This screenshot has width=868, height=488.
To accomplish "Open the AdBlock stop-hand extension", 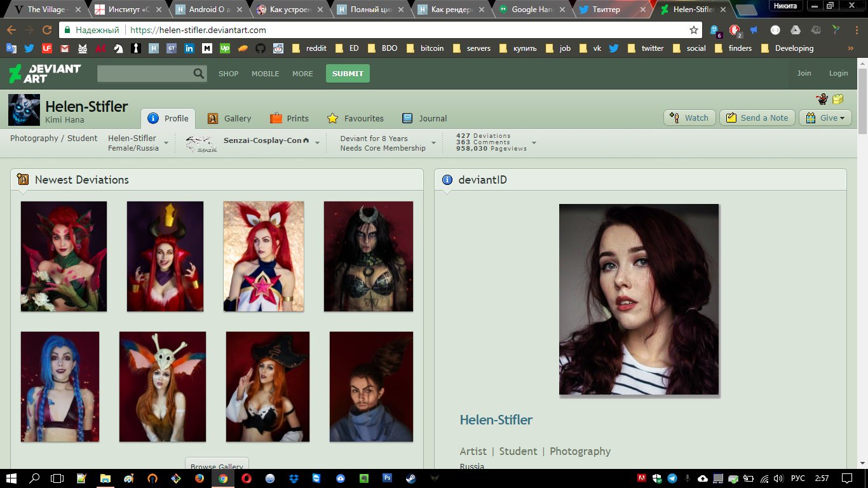I will pyautogui.click(x=735, y=30).
